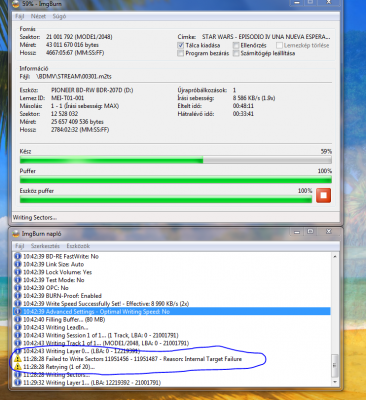Image resolution: width=366 pixels, height=400 pixels.
Task: Click source length value 4667:05:67
Action: [75, 53]
